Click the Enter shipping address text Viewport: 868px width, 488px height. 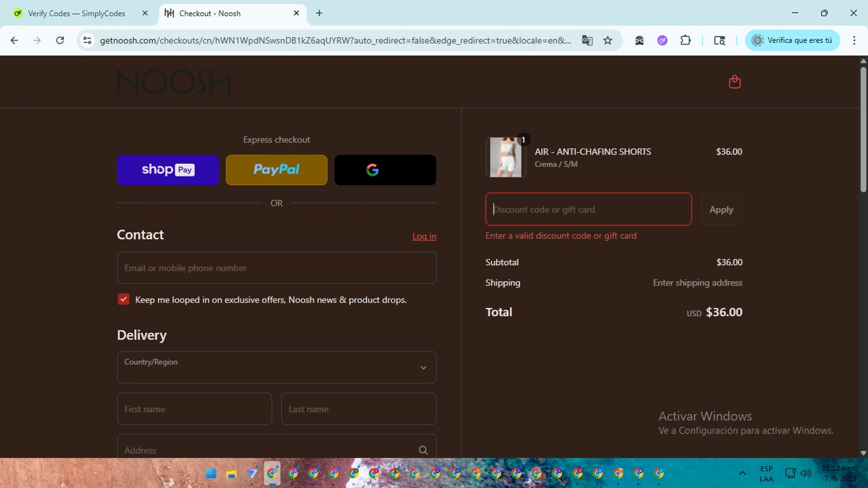(697, 282)
